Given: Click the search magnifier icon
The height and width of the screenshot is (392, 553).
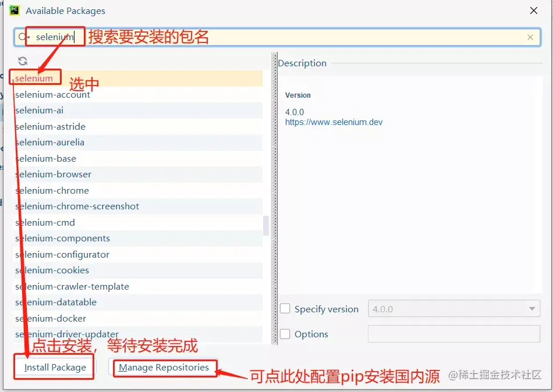Looking at the screenshot, I should pyautogui.click(x=23, y=37).
